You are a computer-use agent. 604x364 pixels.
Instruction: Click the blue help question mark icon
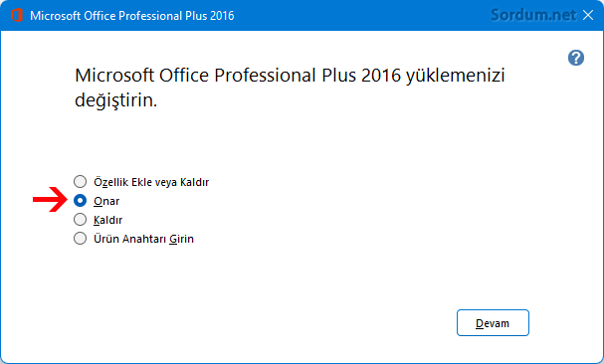(576, 58)
